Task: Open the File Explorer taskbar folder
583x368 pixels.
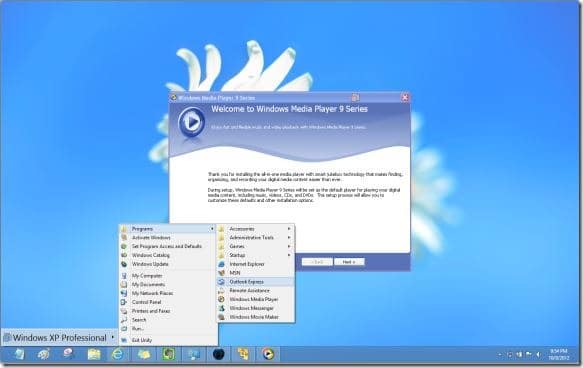Action: pos(94,354)
